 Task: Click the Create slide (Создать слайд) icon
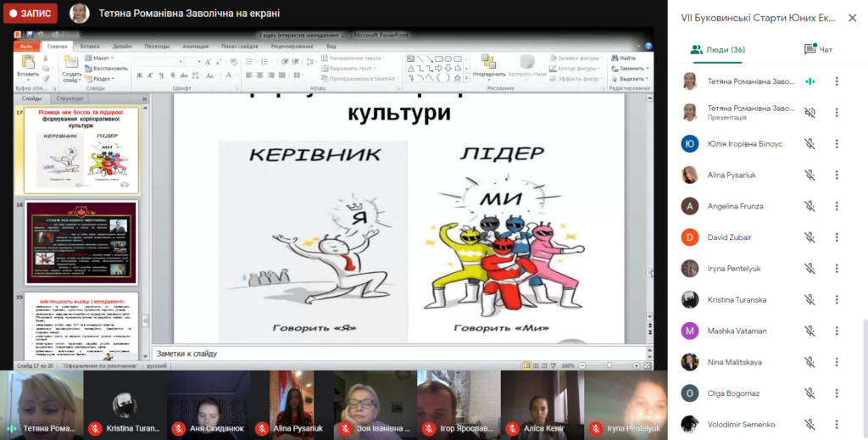tap(71, 63)
